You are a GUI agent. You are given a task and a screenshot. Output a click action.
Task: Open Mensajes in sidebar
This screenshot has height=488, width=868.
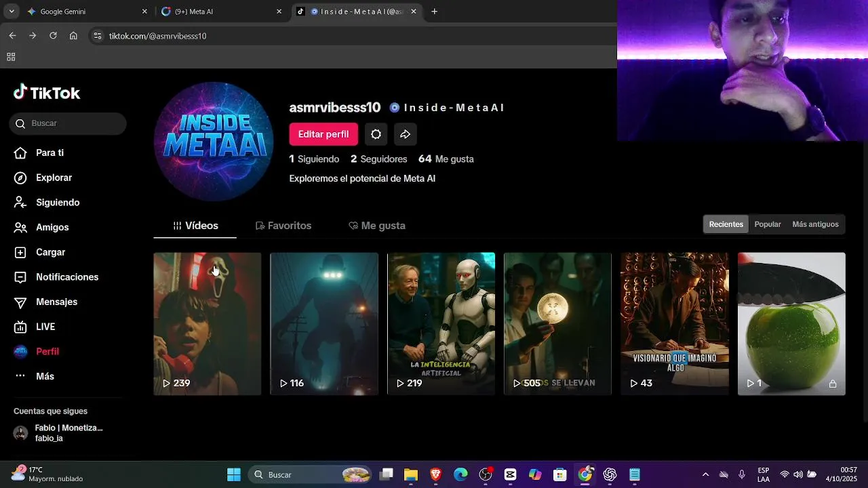(45, 302)
